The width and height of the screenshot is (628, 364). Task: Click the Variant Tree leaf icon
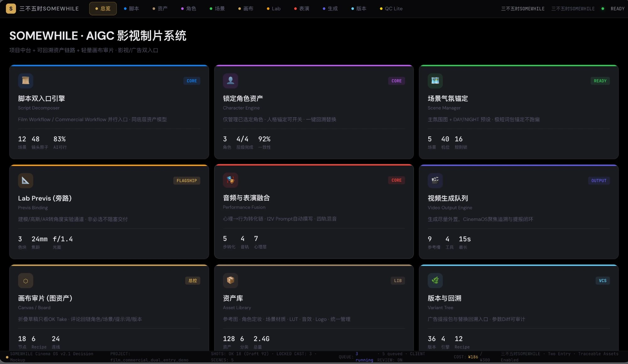pos(435,280)
